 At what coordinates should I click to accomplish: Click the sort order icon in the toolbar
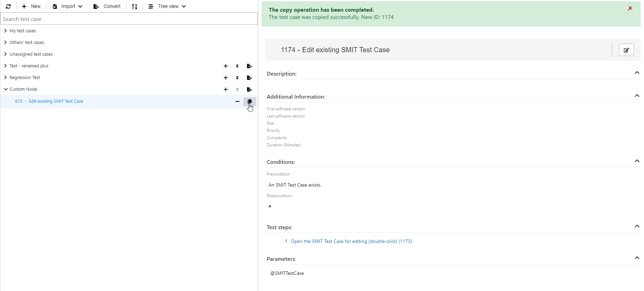(134, 7)
